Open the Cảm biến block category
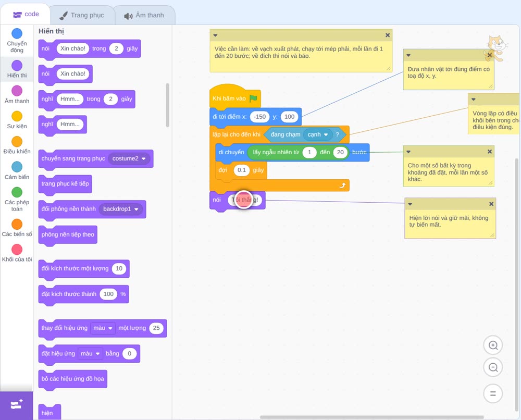This screenshot has width=521, height=420. point(17,171)
